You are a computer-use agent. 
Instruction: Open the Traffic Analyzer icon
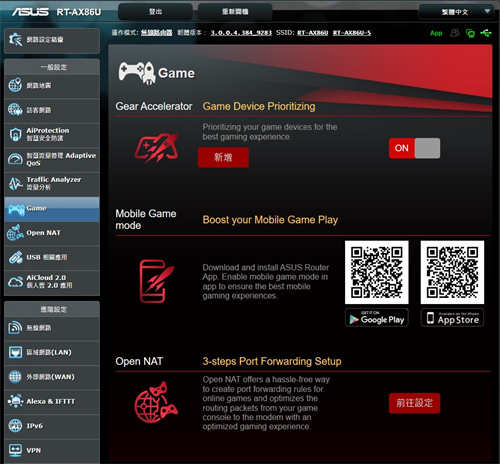pyautogui.click(x=15, y=184)
